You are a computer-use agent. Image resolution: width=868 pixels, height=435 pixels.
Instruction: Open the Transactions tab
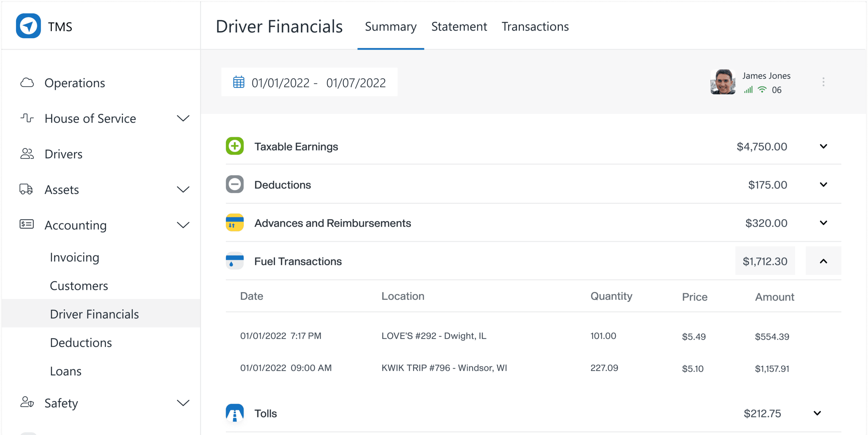pos(535,26)
